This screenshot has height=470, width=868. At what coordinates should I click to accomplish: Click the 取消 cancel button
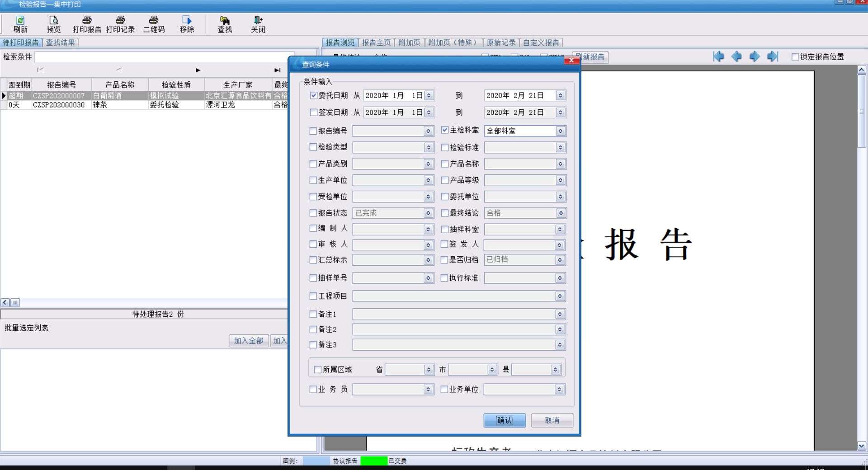point(552,420)
